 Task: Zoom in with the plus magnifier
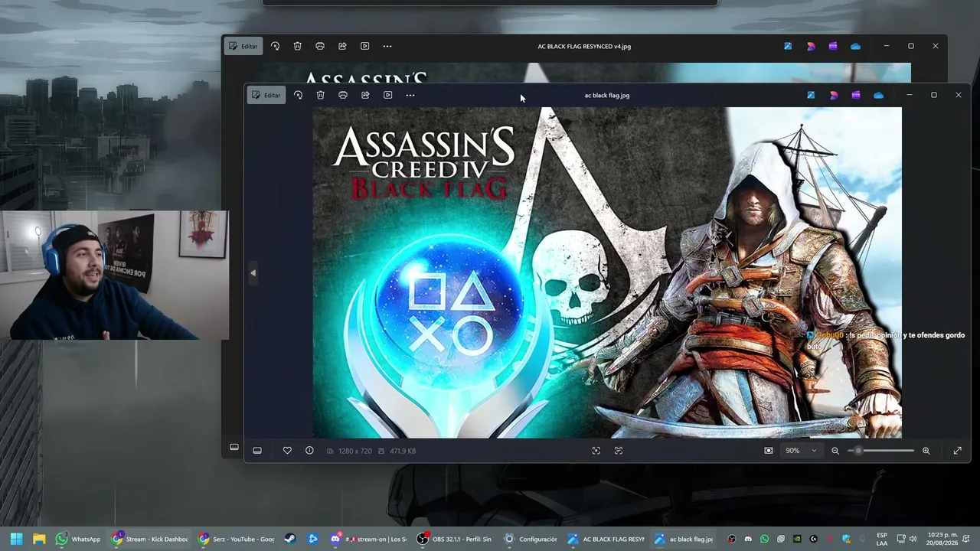(926, 451)
